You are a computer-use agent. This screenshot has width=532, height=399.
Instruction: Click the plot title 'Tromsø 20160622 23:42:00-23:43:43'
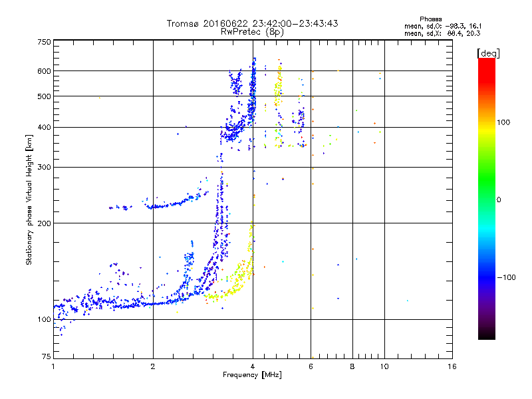pyautogui.click(x=252, y=23)
